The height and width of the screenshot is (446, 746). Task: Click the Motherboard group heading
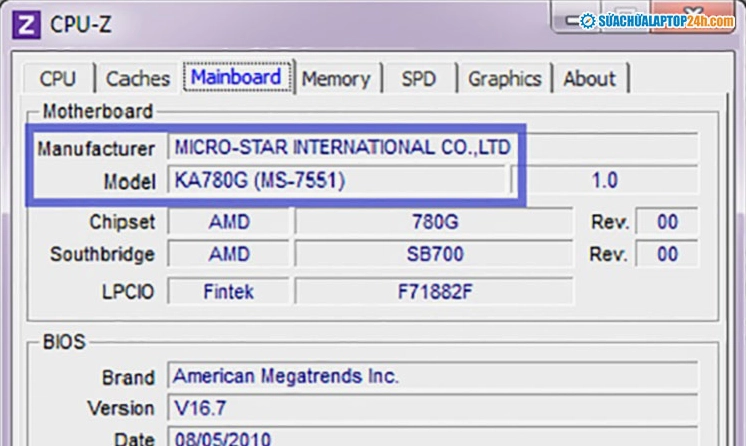click(98, 111)
